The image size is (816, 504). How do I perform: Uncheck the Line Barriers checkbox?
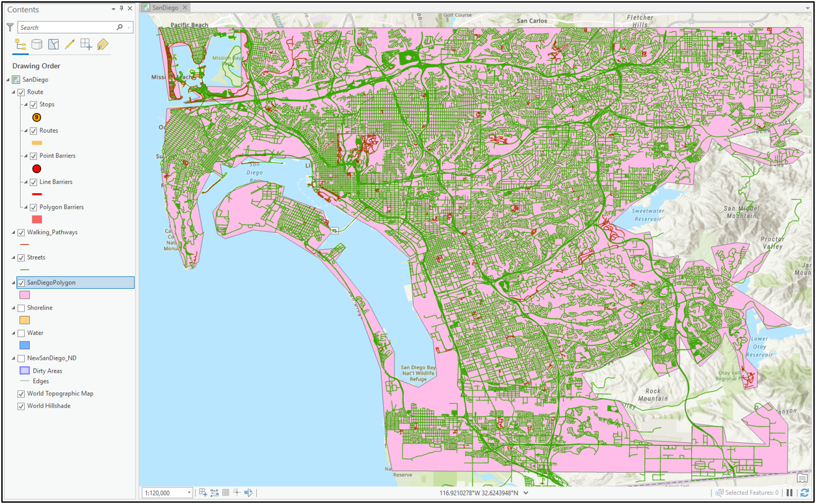[x=34, y=182]
